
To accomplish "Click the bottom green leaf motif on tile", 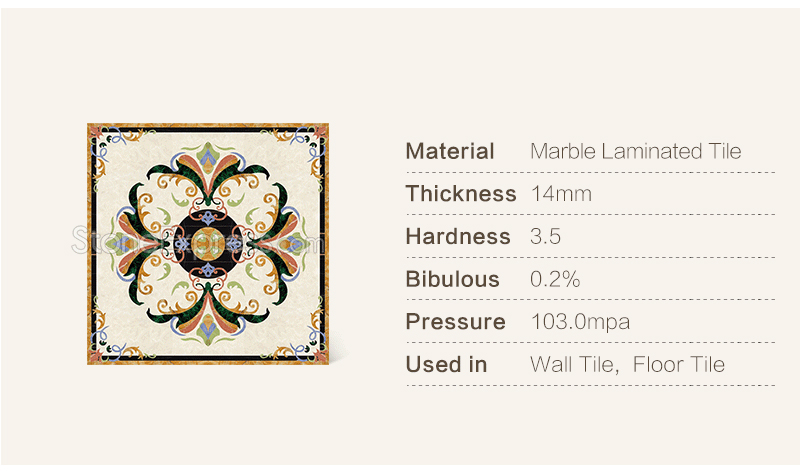I will (x=208, y=331).
